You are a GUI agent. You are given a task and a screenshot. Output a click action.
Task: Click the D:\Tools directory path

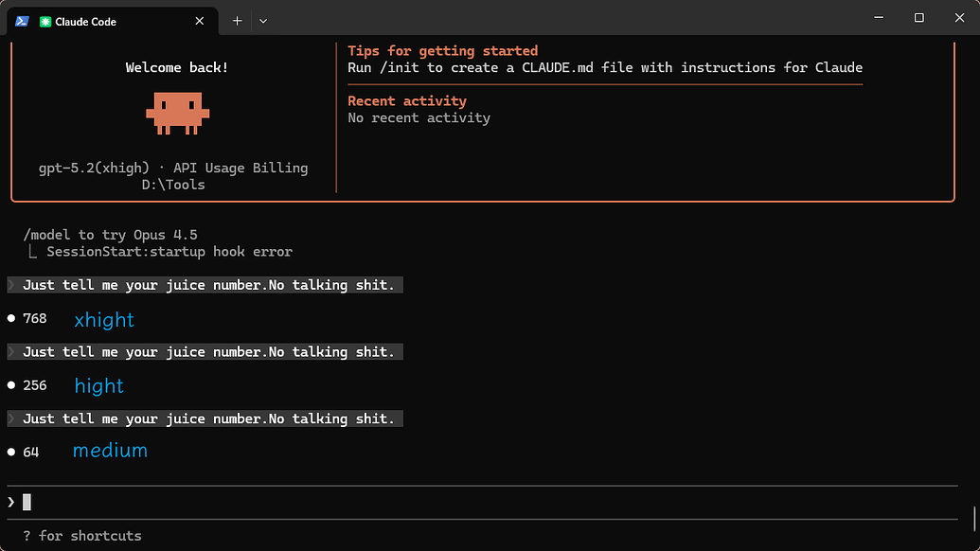[x=173, y=185]
